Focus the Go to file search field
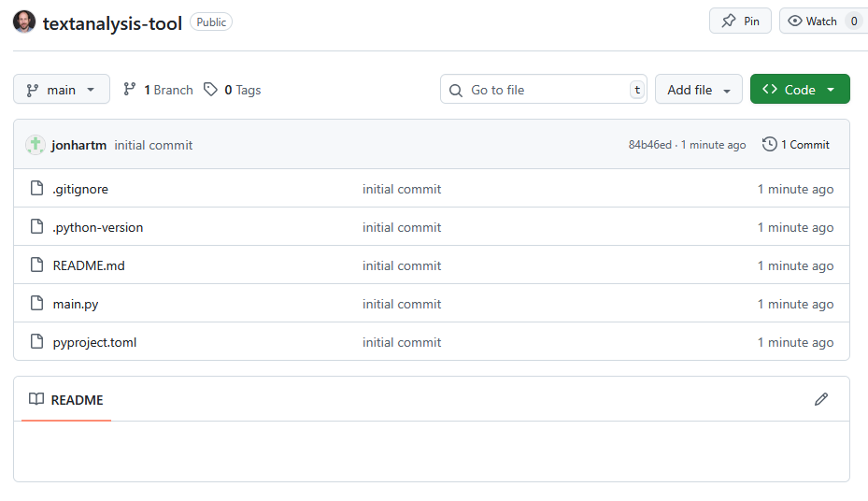This screenshot has height=501, width=868. tap(544, 90)
